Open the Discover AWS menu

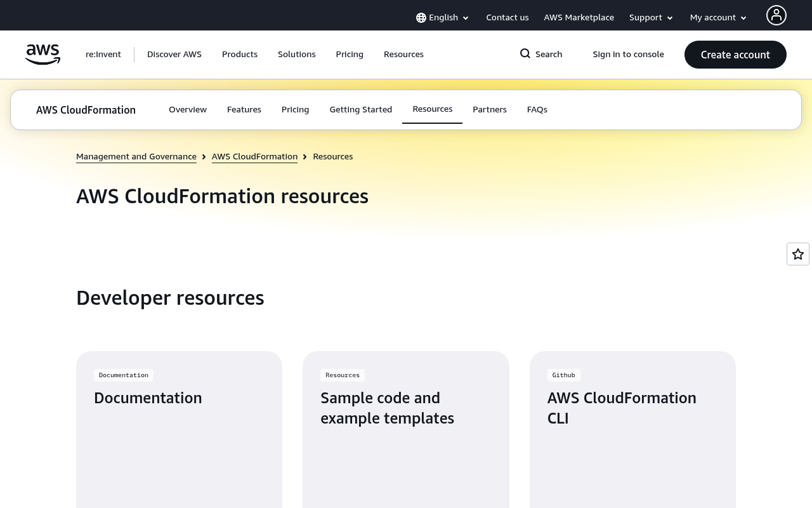tap(174, 55)
